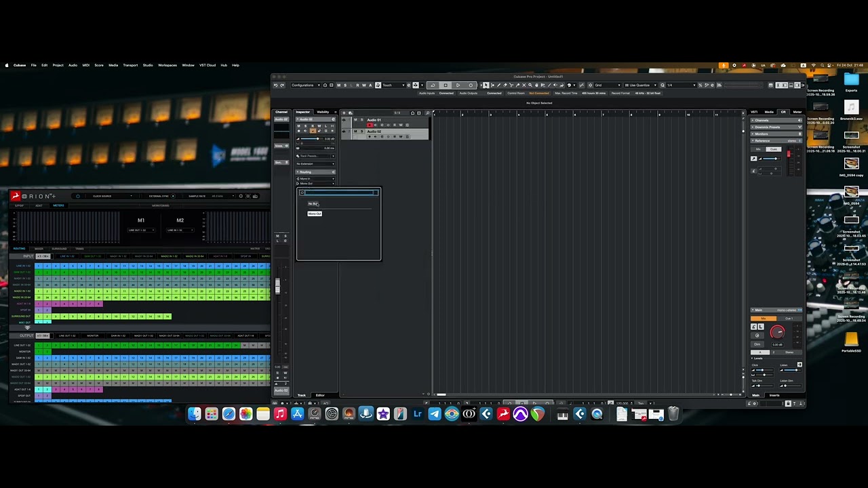Open the Media tab in right zone
Viewport: 868px width, 488px height.
[769, 112]
